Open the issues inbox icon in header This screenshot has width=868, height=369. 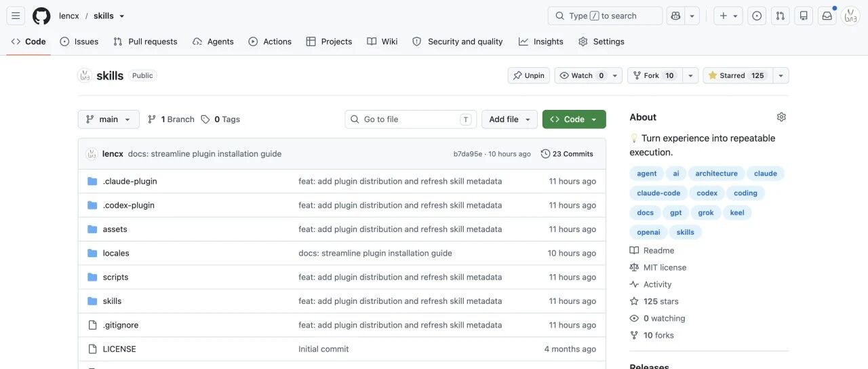(757, 16)
